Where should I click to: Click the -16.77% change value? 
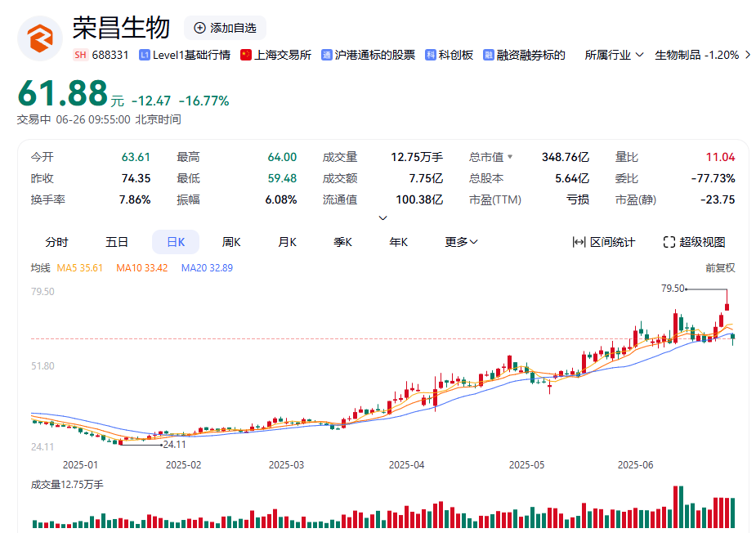click(x=204, y=101)
